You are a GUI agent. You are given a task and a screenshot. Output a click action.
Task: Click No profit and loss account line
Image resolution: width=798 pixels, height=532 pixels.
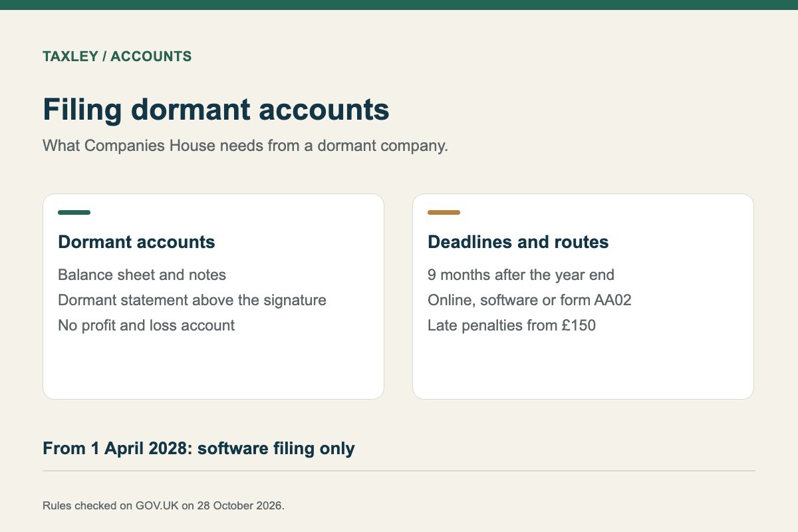pyautogui.click(x=146, y=325)
